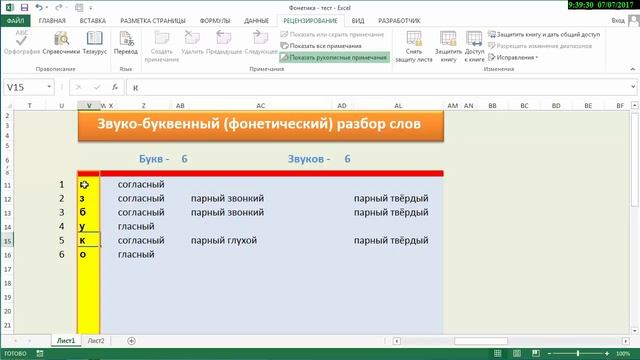Open the РАЗМЕТКА СТРАНИЦЫ tab

click(x=153, y=20)
